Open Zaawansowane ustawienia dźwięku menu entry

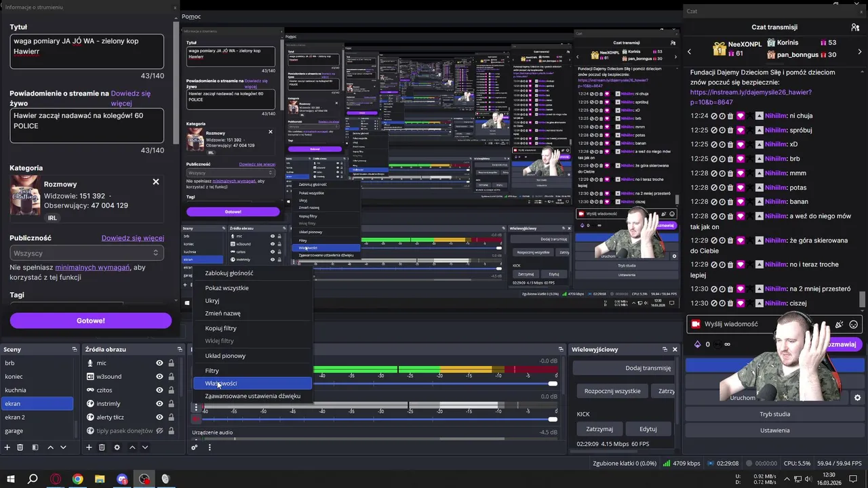(x=252, y=396)
